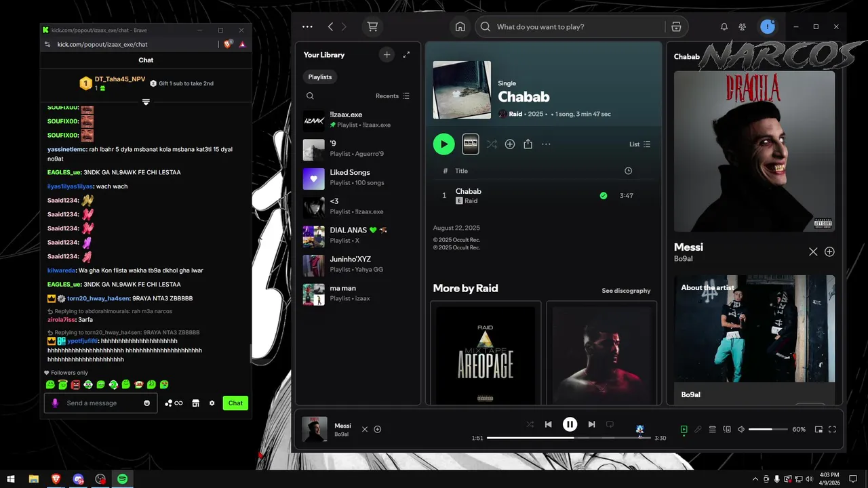
Task: Open the Dracula album art in the side panel
Action: pos(754,151)
